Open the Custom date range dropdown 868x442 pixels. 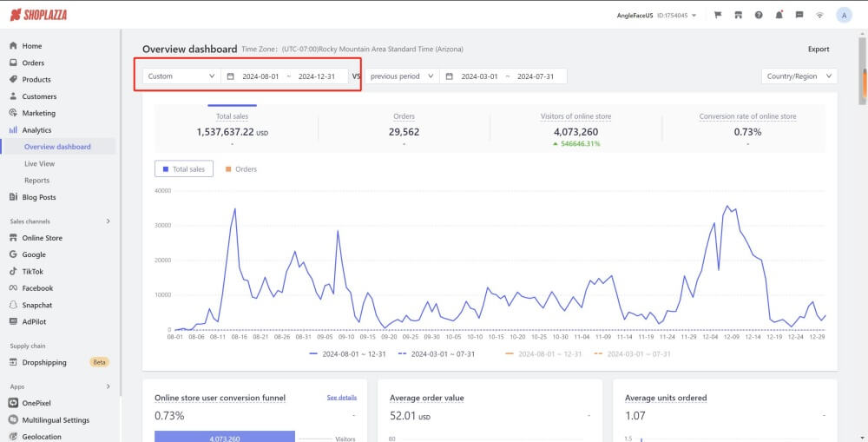(x=181, y=76)
